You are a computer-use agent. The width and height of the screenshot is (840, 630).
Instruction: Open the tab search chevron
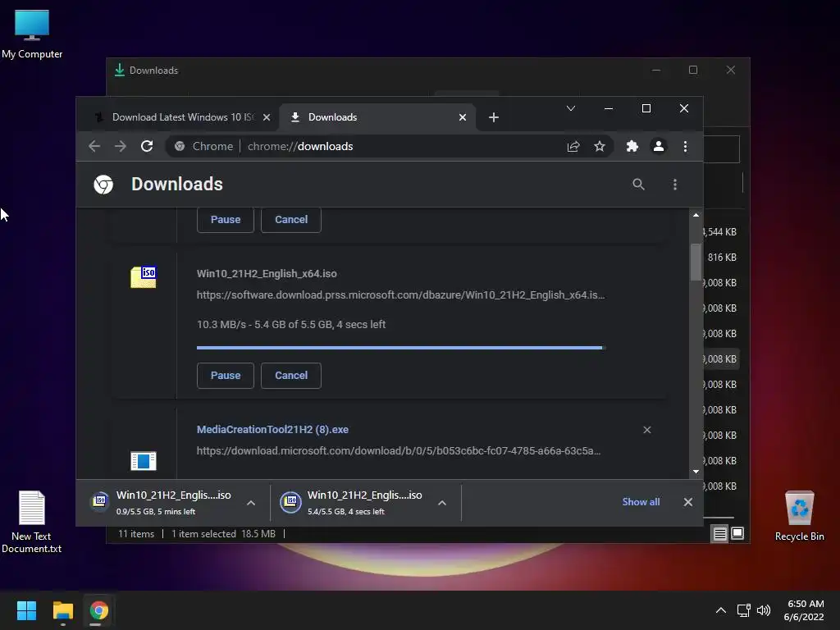[x=571, y=109]
